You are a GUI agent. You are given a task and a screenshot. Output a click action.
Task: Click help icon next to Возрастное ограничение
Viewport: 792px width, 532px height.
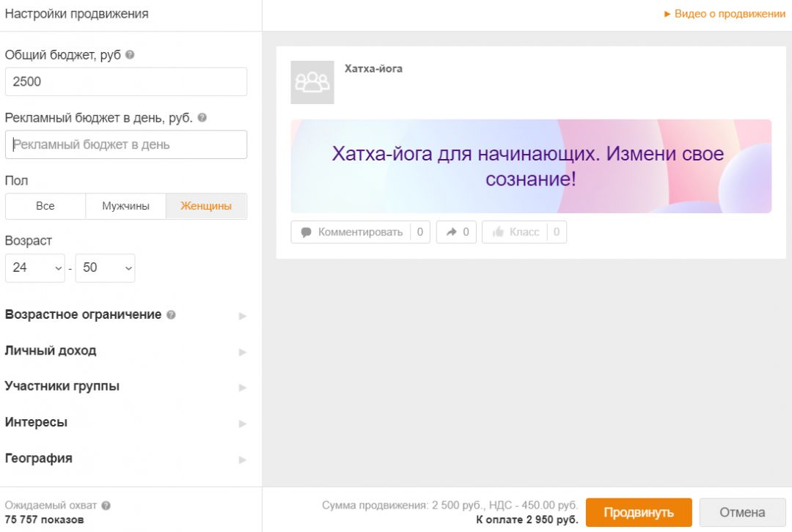171,314
